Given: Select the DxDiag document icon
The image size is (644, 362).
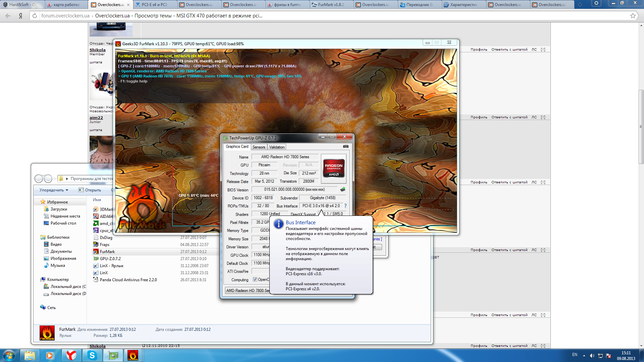Looking at the screenshot, I should 96,238.
